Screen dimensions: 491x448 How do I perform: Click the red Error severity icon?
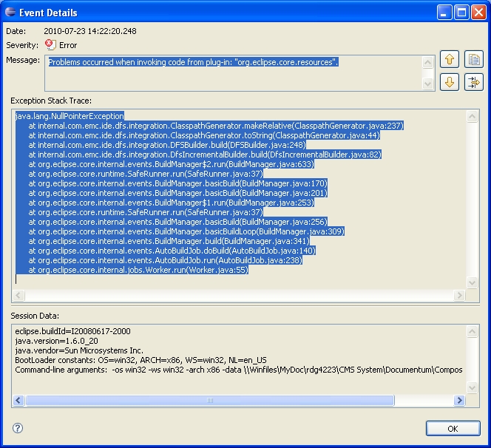click(50, 44)
